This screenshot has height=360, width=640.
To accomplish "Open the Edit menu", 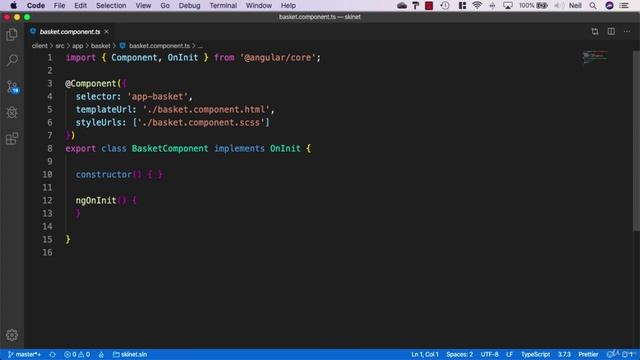I will coord(80,5).
